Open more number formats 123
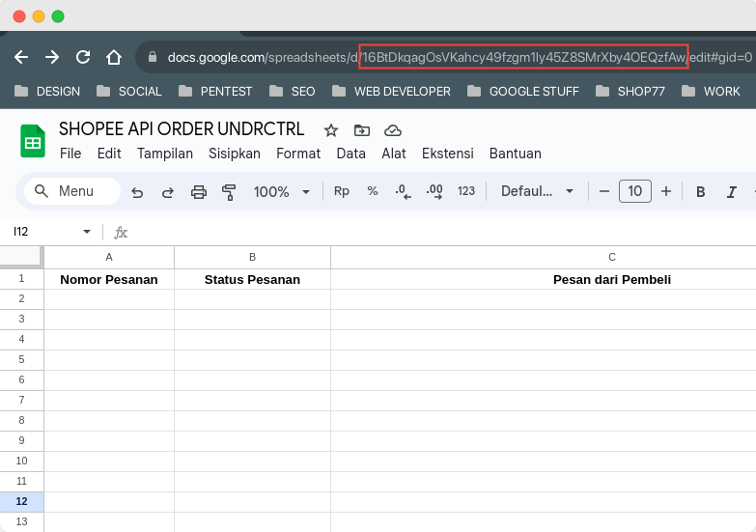 466,191
